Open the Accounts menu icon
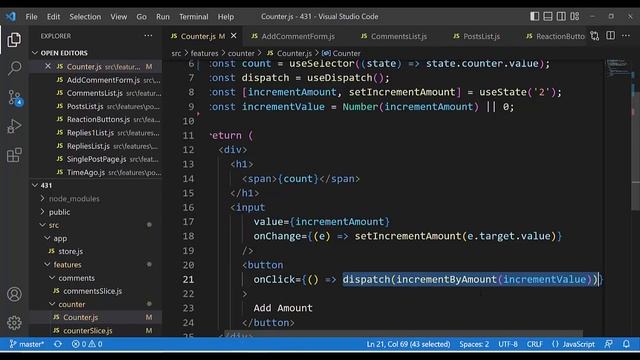The height and width of the screenshot is (360, 640). click(14, 294)
